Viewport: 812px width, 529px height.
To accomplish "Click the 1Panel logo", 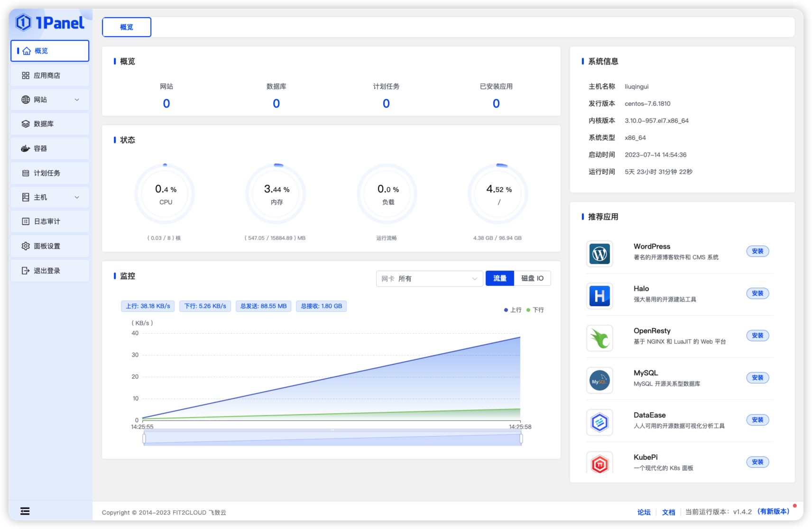I will [49, 22].
